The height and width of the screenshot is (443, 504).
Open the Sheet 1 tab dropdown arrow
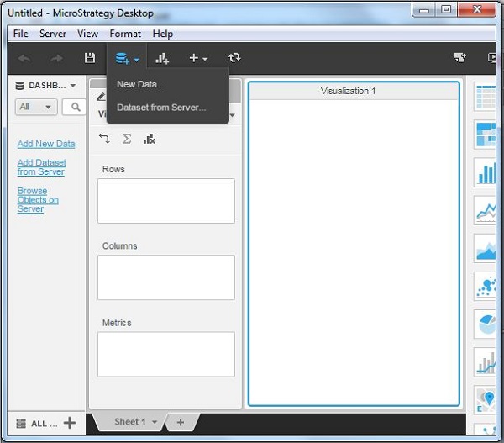(x=155, y=422)
